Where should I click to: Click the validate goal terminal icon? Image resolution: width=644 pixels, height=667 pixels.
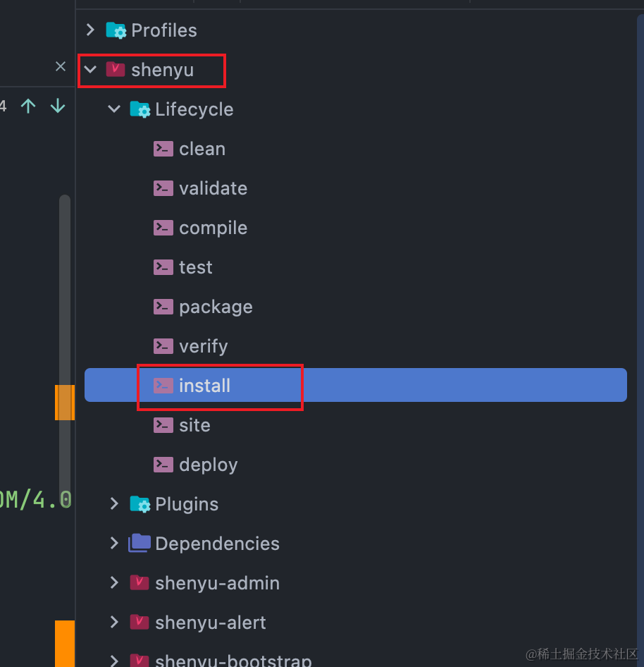pyautogui.click(x=163, y=188)
